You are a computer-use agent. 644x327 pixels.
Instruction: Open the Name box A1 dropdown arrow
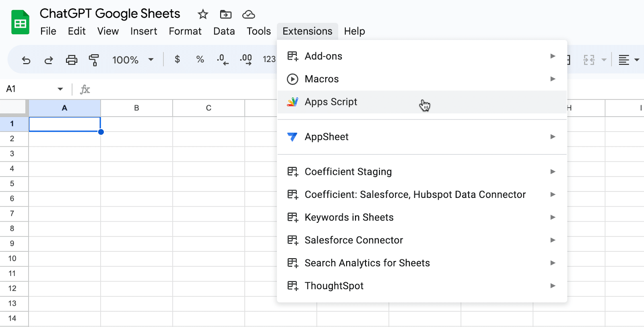[x=60, y=89]
